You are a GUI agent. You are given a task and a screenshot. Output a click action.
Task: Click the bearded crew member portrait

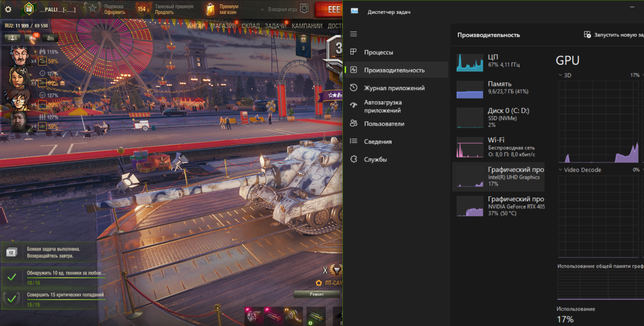[20, 121]
